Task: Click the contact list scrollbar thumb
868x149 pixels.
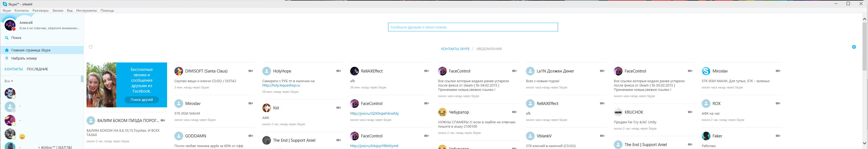Action: tap(82, 79)
